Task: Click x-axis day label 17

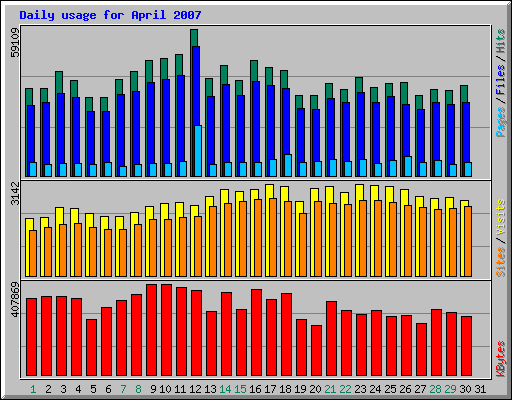Action: coord(270,389)
